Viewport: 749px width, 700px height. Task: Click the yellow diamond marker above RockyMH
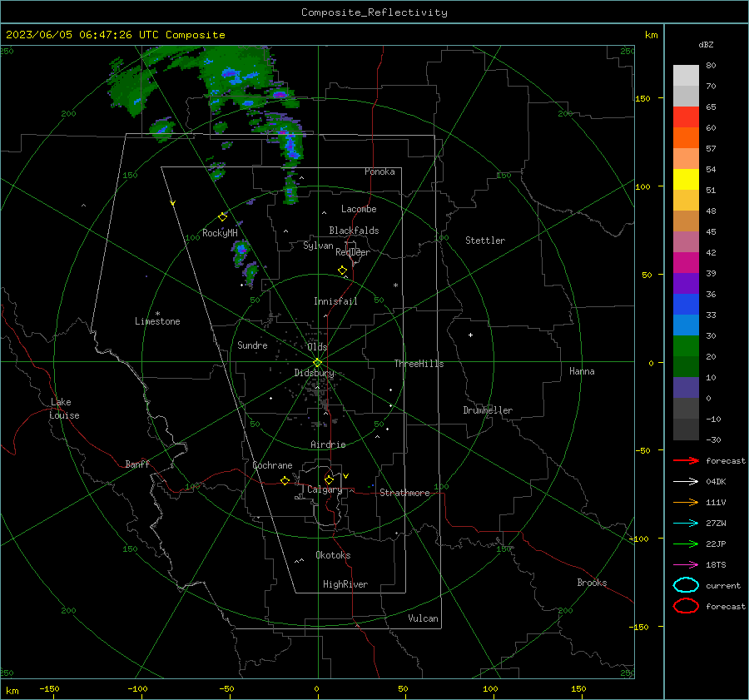[222, 217]
